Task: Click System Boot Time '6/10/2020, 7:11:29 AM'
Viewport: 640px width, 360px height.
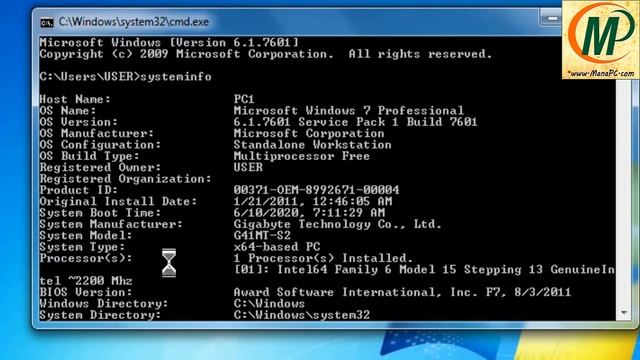Action: pyautogui.click(x=309, y=213)
